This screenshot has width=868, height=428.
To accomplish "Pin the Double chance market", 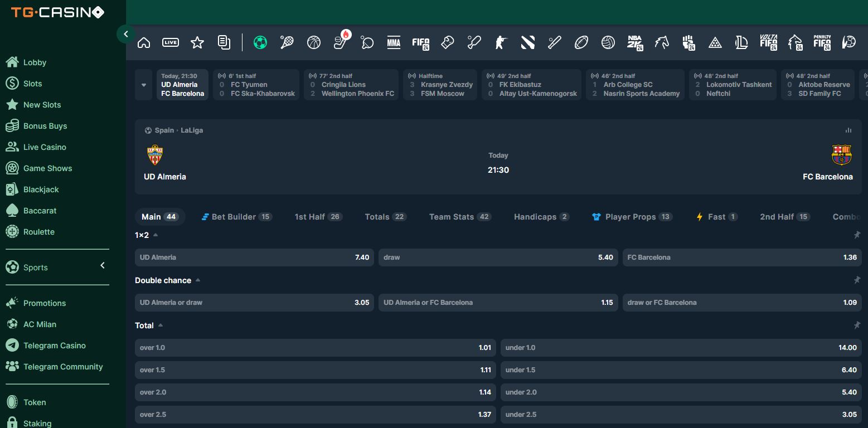I will tap(857, 280).
